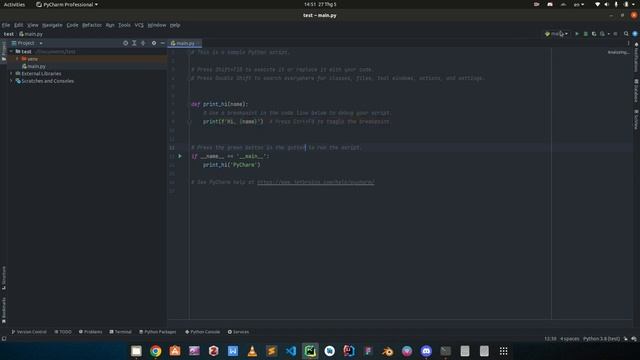Place cursor on the def print_hi line

(x=219, y=104)
